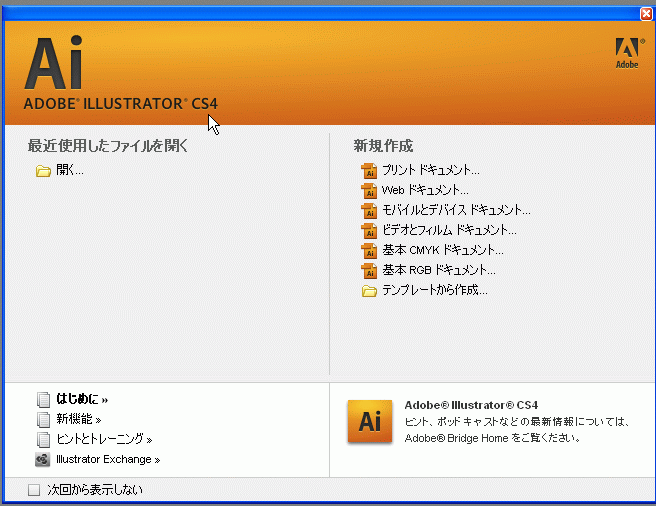Click the Ai icon for ビデオとフィルム ドキュメント
The image size is (656, 506).
pyautogui.click(x=369, y=231)
